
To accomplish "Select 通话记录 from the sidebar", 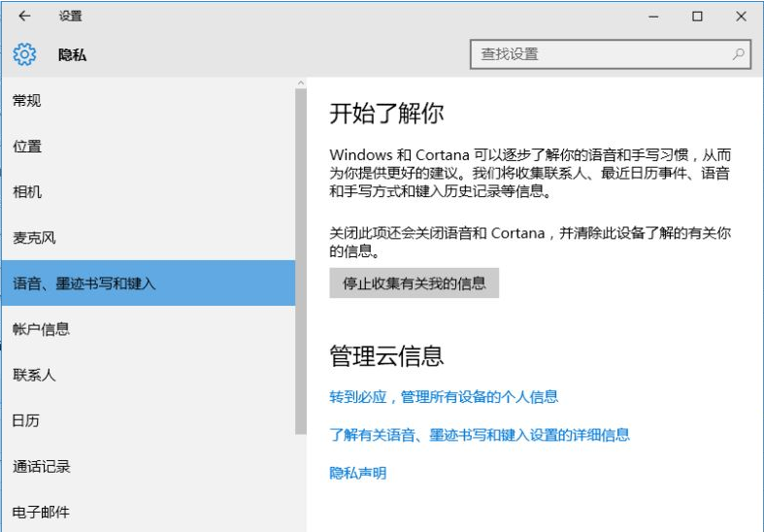I will tap(41, 466).
